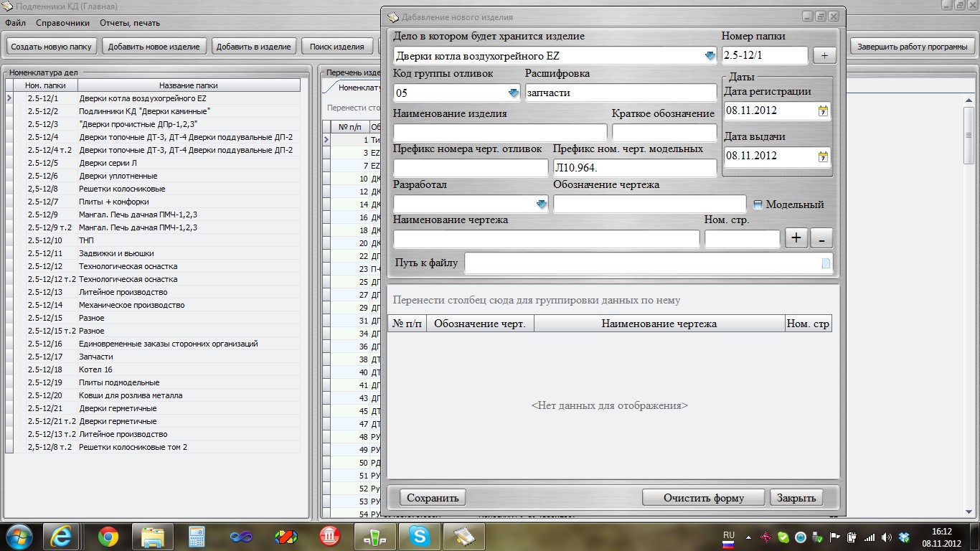Viewport: 980px width, 551px height.
Task: Click Создать новую папку toolbar button
Action: coord(52,47)
